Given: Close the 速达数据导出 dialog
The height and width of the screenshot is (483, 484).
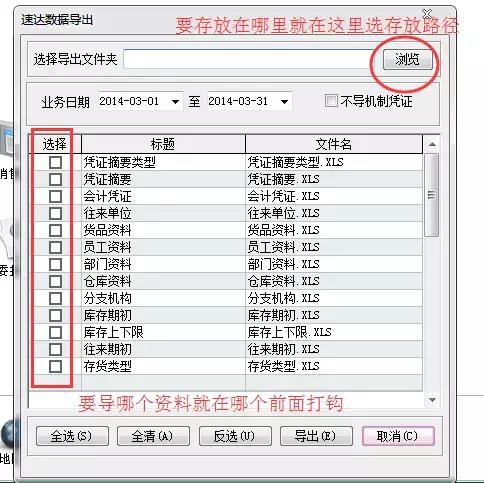Looking at the screenshot, I should (x=427, y=14).
